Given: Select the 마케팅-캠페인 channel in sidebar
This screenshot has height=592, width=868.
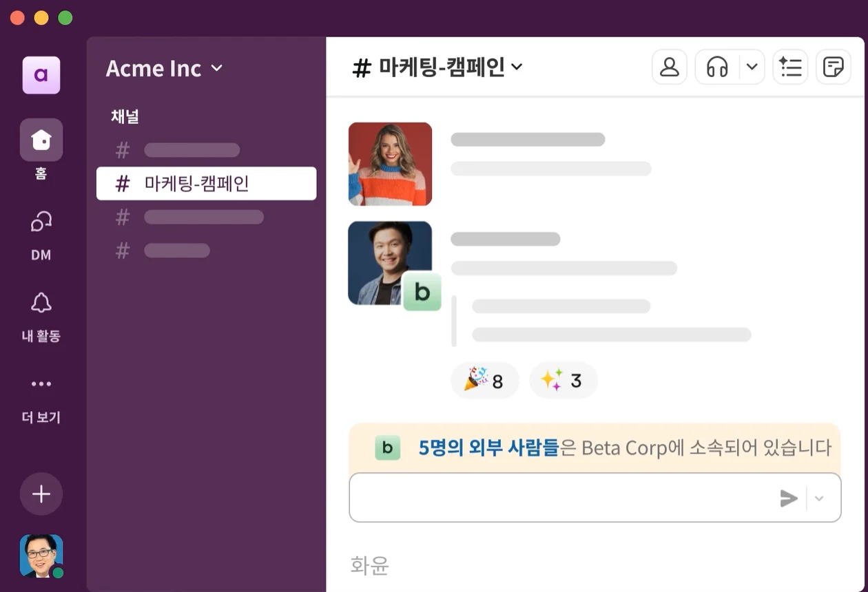Looking at the screenshot, I should click(206, 184).
